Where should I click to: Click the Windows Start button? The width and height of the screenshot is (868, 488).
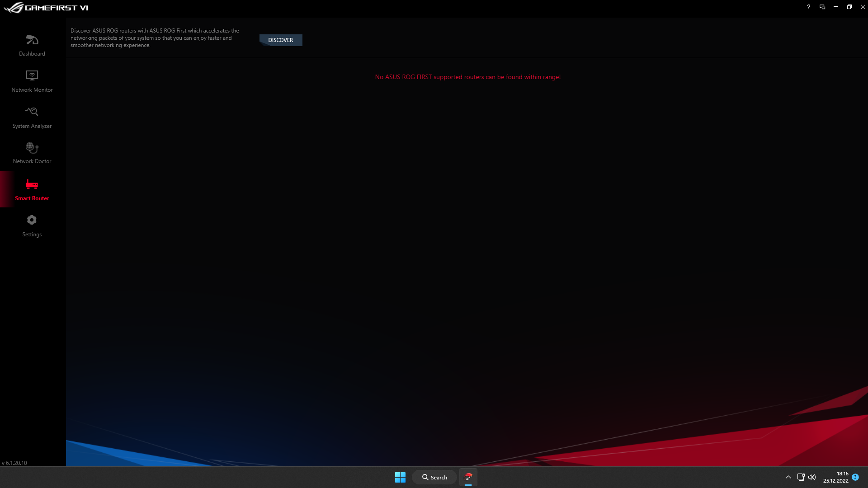click(400, 477)
